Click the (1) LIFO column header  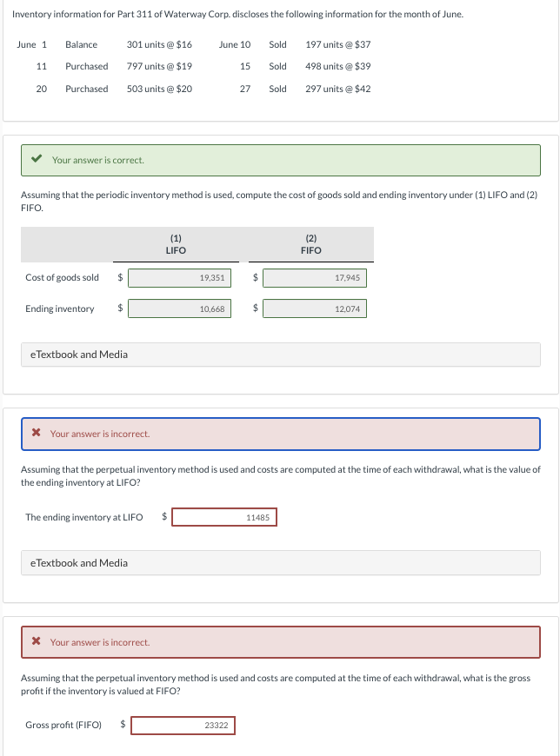(x=176, y=244)
